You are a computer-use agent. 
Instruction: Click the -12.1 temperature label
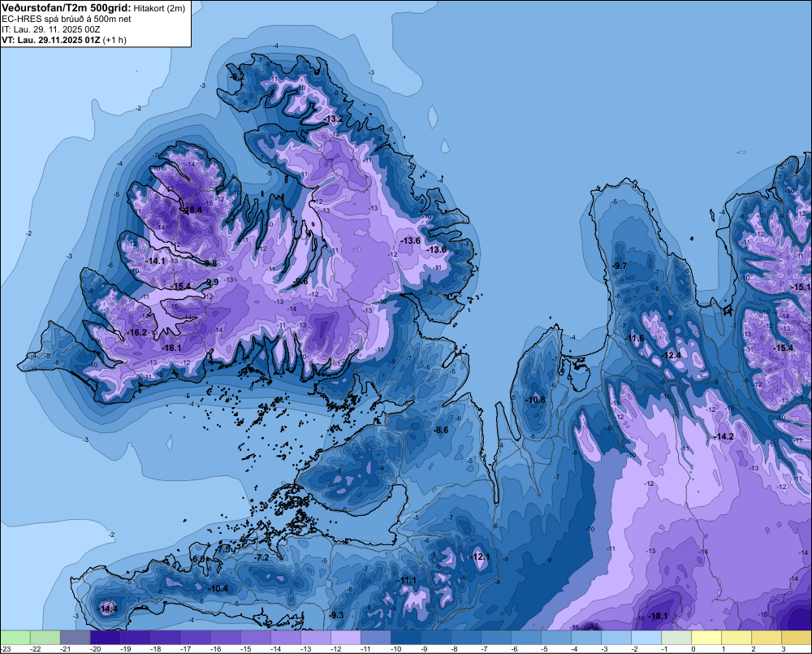(x=480, y=557)
